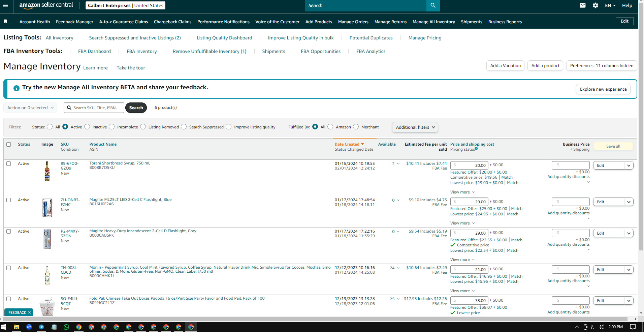
Task: Open Zoom from the taskbar
Action: click(x=29, y=327)
